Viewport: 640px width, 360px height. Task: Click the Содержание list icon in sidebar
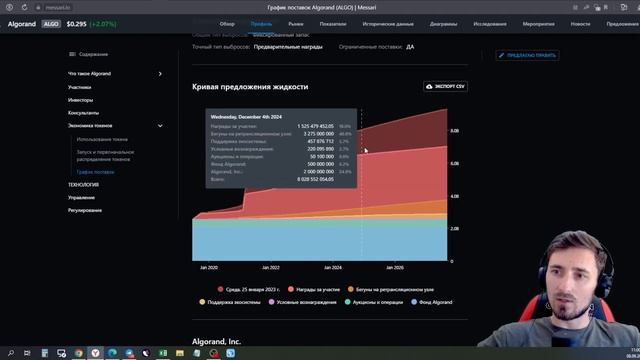coord(72,54)
